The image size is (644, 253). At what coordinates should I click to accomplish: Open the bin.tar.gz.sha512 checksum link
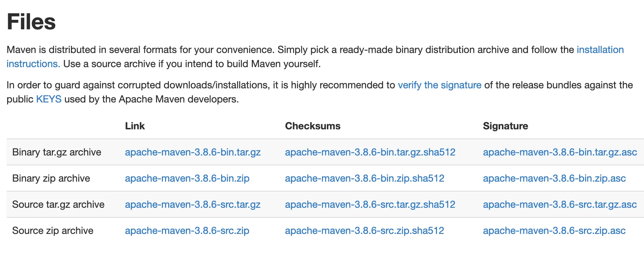tap(370, 152)
